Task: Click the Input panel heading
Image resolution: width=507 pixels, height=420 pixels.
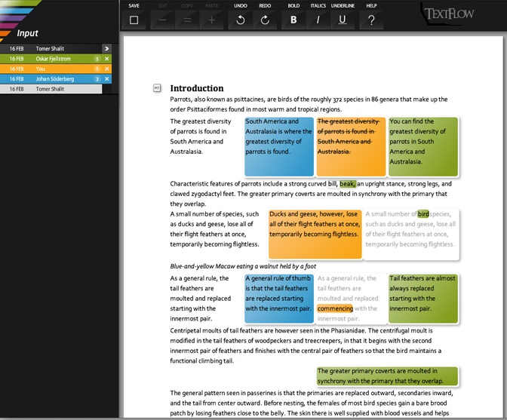Action: [27, 33]
